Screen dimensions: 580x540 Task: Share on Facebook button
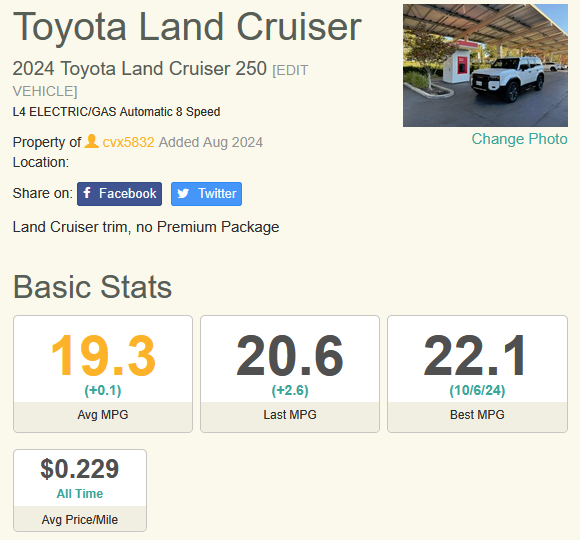[x=119, y=194]
